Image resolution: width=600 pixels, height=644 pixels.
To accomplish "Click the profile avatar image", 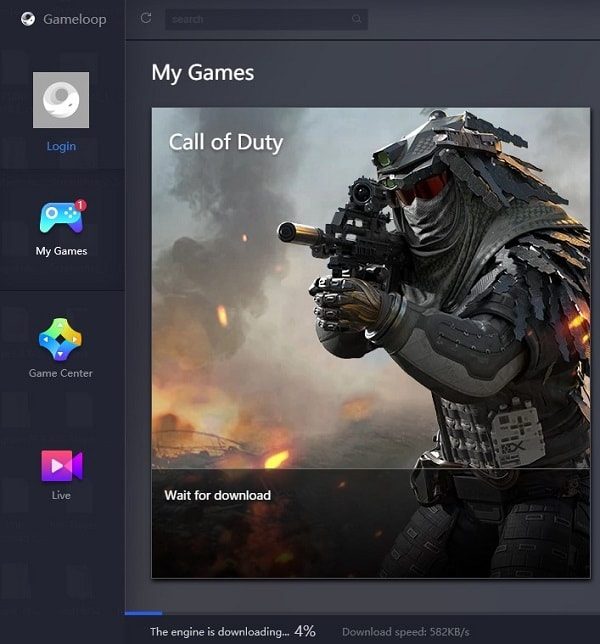I will coord(61,100).
